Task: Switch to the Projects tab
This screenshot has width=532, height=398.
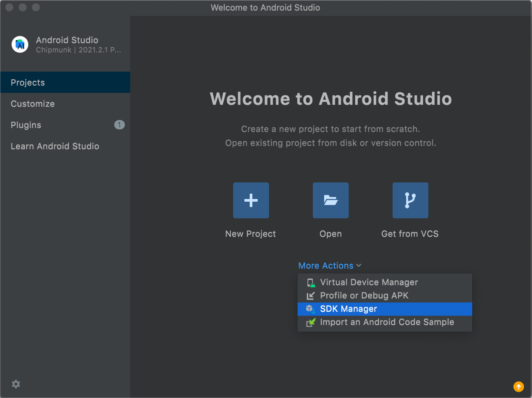Action: click(x=65, y=82)
